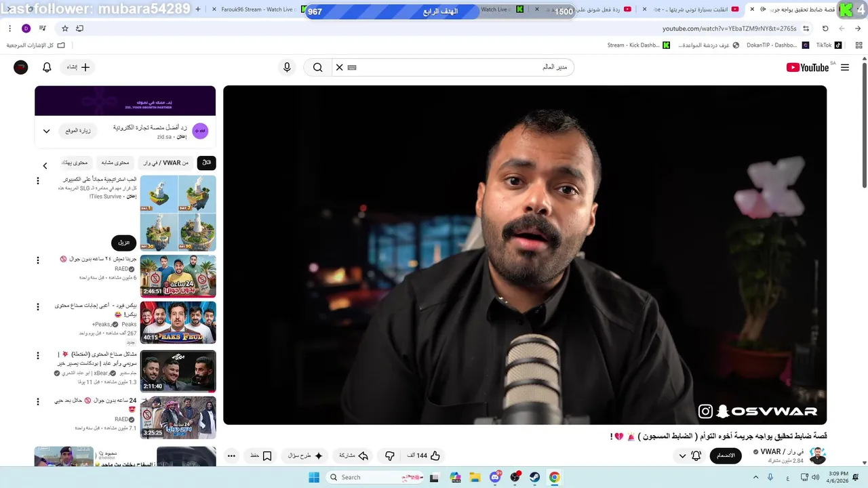
Task: Open Steam from the taskbar
Action: [x=534, y=477]
